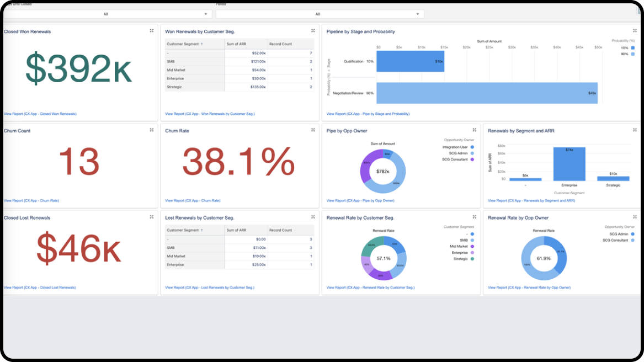This screenshot has height=362, width=644.
Task: Open View Report link for Closed Won Renewals
Action: click(x=40, y=114)
